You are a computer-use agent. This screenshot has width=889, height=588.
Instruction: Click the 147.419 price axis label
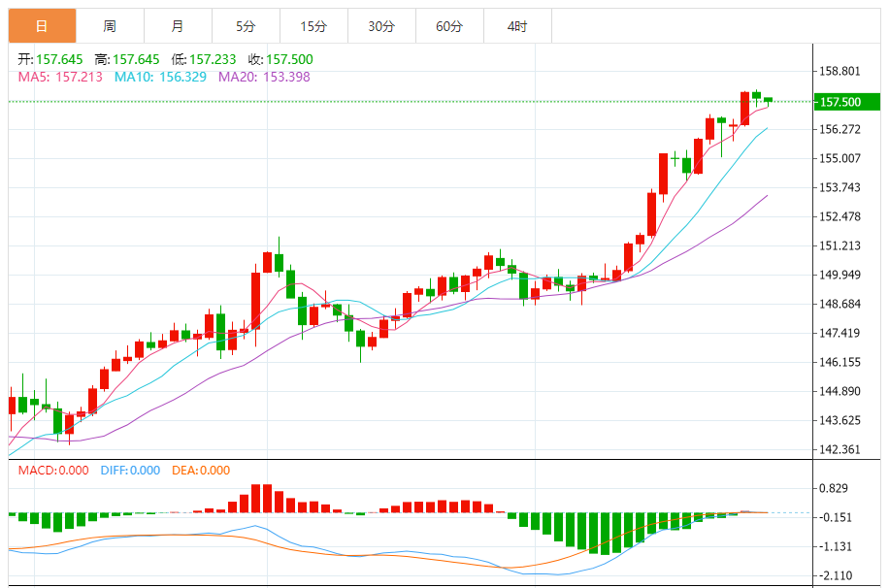point(840,333)
